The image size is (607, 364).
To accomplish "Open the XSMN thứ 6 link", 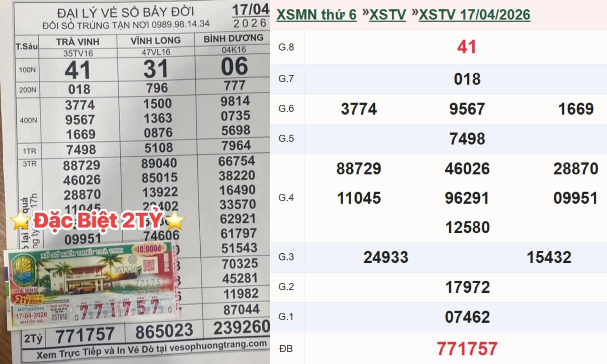I will coord(316,15).
